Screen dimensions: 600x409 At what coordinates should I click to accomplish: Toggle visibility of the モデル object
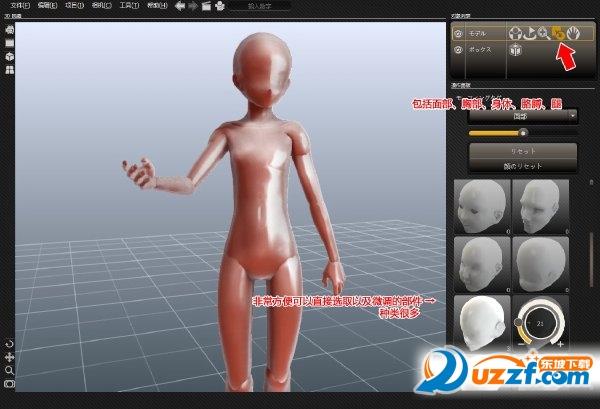[x=459, y=33]
